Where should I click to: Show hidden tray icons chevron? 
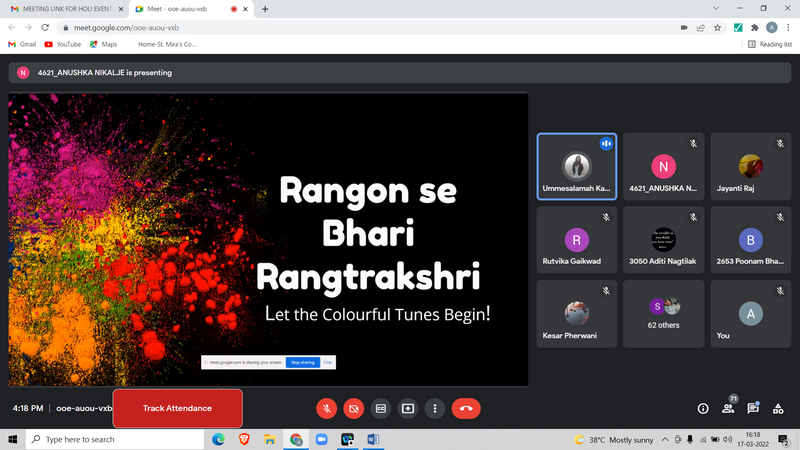pyautogui.click(x=665, y=439)
